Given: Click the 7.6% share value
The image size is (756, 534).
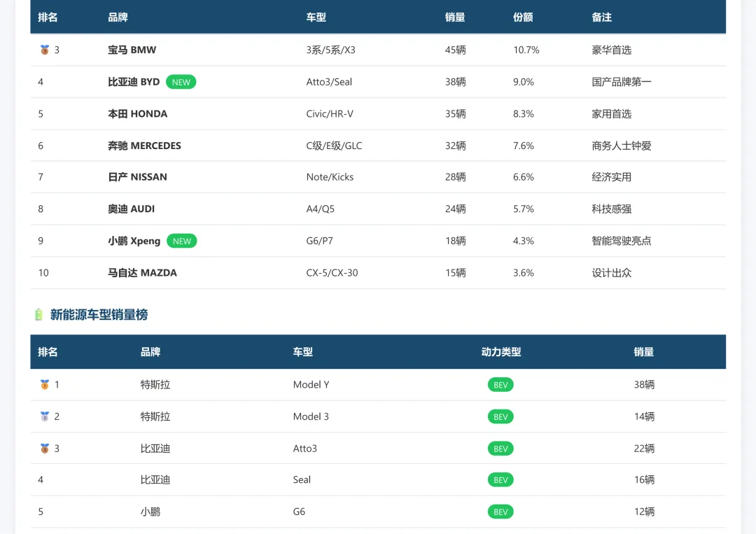Looking at the screenshot, I should click(x=524, y=146).
